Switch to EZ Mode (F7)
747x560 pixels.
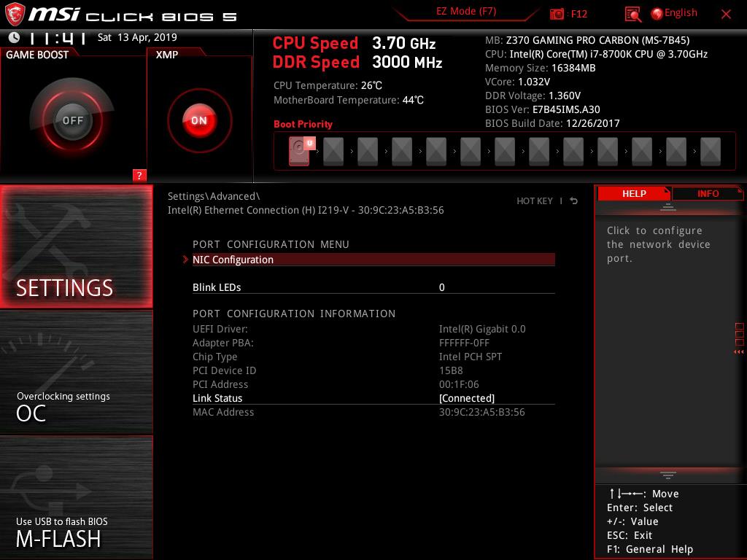[x=466, y=12]
